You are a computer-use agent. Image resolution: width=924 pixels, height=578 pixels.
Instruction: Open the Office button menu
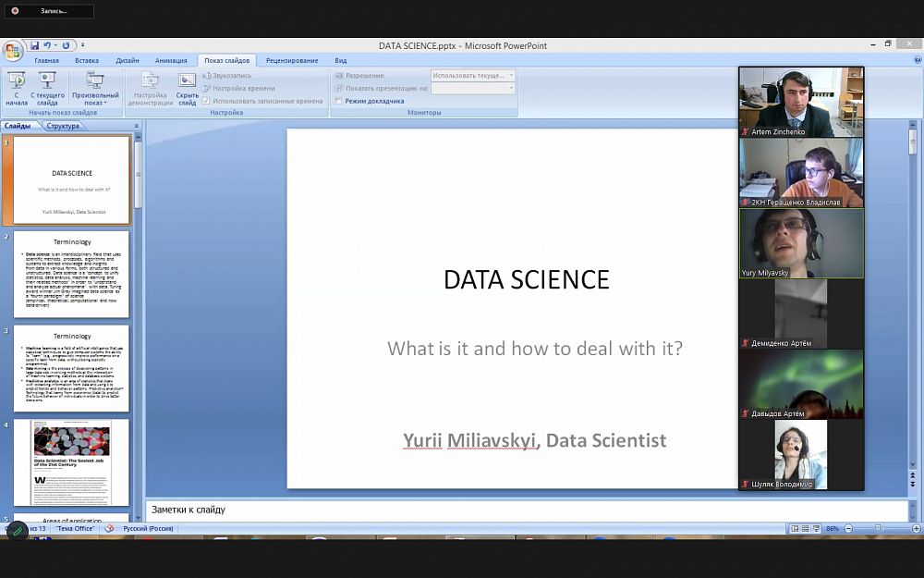tap(12, 51)
